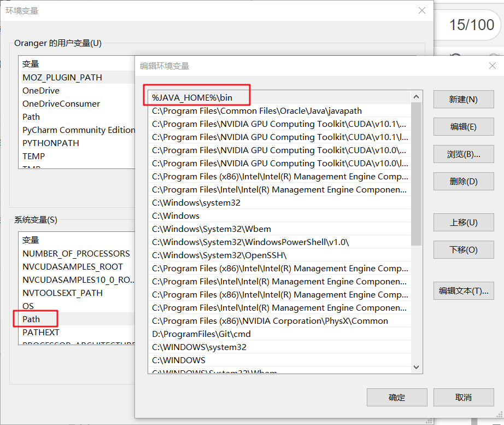
Task: Select the D:\ProgramFiles\Git\cmd entry
Action: click(279, 334)
